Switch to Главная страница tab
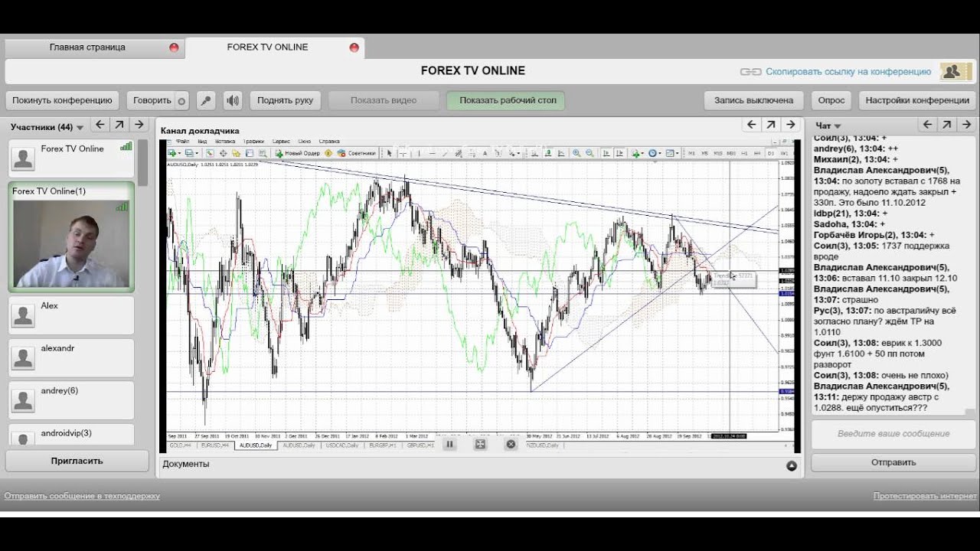The height and width of the screenshot is (551, 980). click(87, 47)
